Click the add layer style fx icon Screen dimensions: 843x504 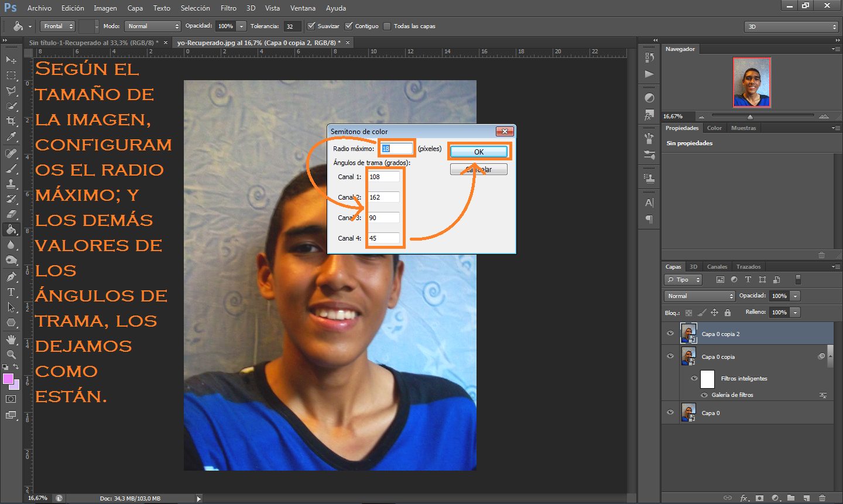pos(744,498)
